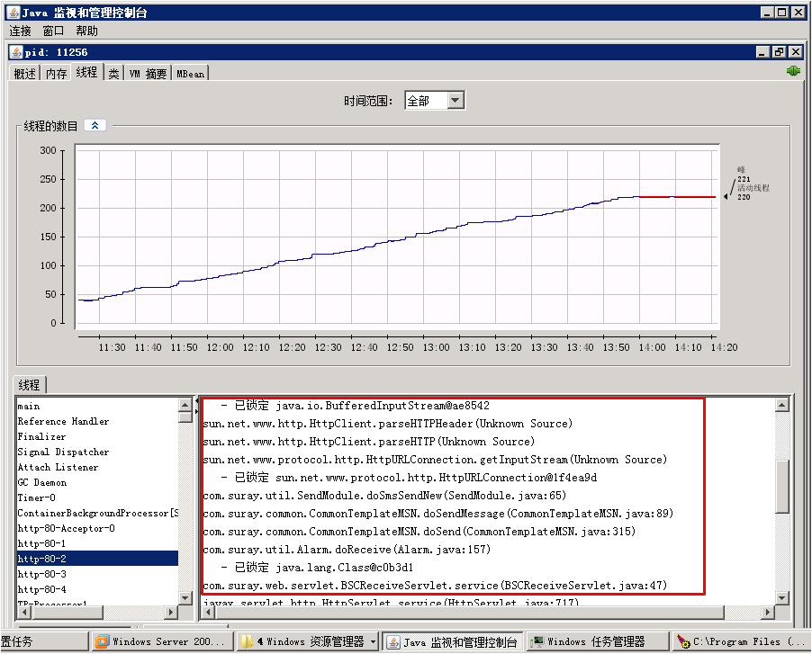Click the stack trace horizontal scrollbar thumb
Image resolution: width=812 pixels, height=654 pixels.
(x=470, y=612)
